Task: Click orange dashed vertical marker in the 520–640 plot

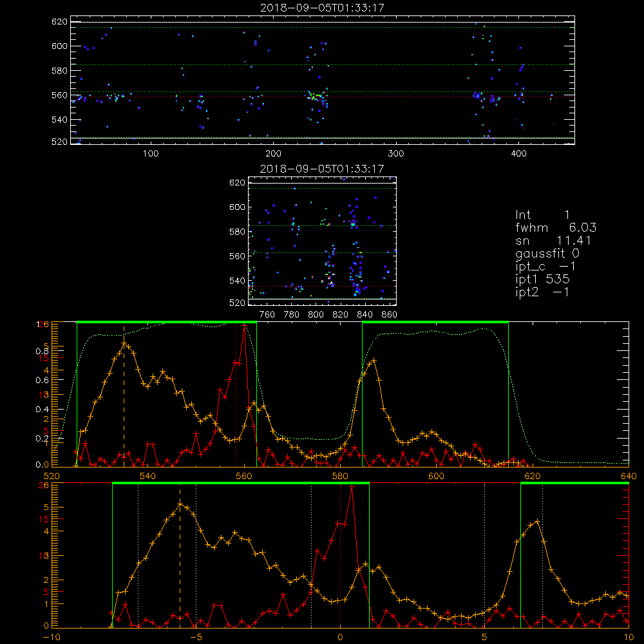Action: [x=124, y=396]
